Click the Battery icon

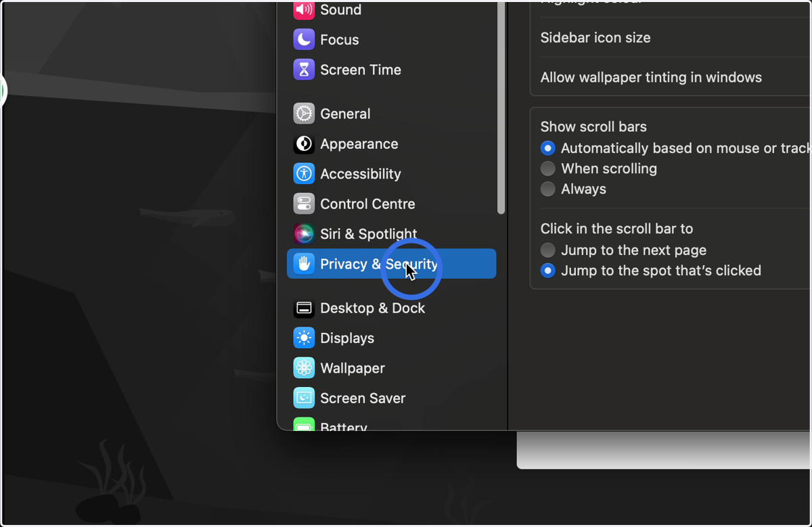pyautogui.click(x=304, y=424)
